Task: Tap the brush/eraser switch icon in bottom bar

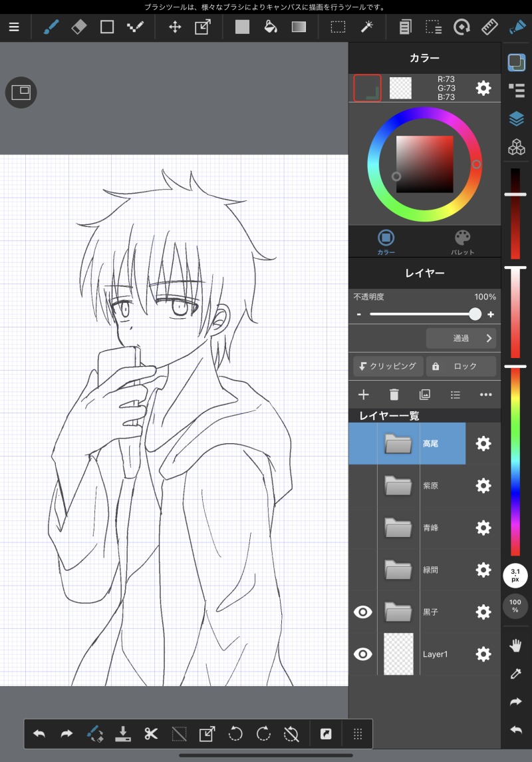Action: pos(94,734)
